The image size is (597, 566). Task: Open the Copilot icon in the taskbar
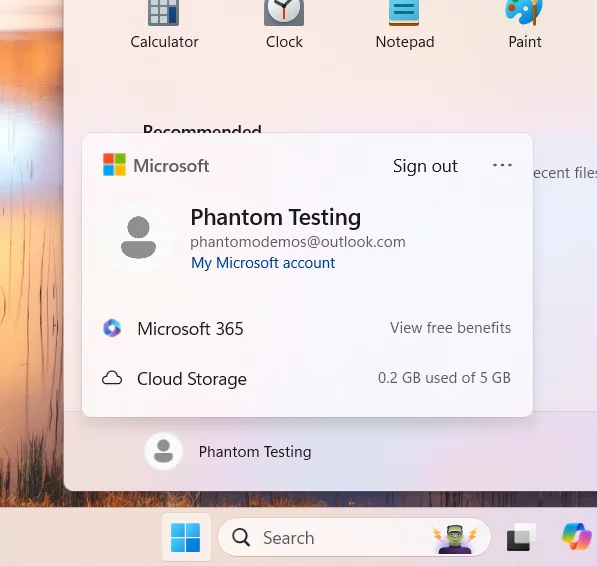pos(577,536)
